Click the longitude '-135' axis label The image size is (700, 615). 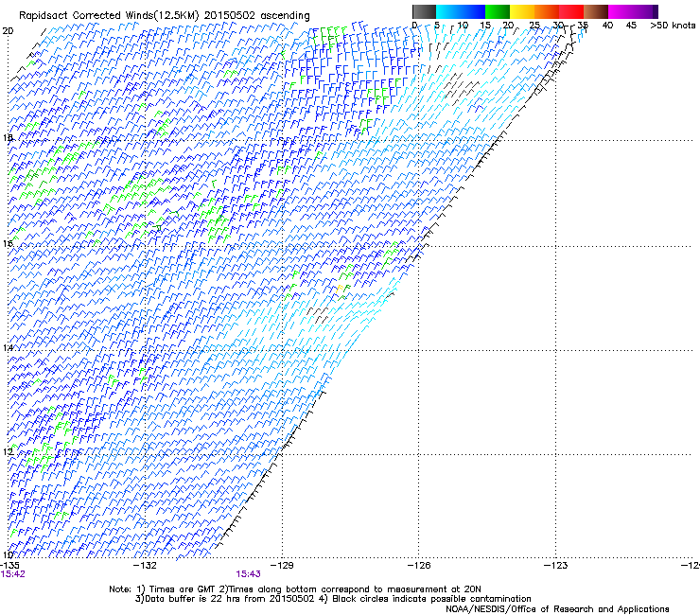tap(9, 566)
